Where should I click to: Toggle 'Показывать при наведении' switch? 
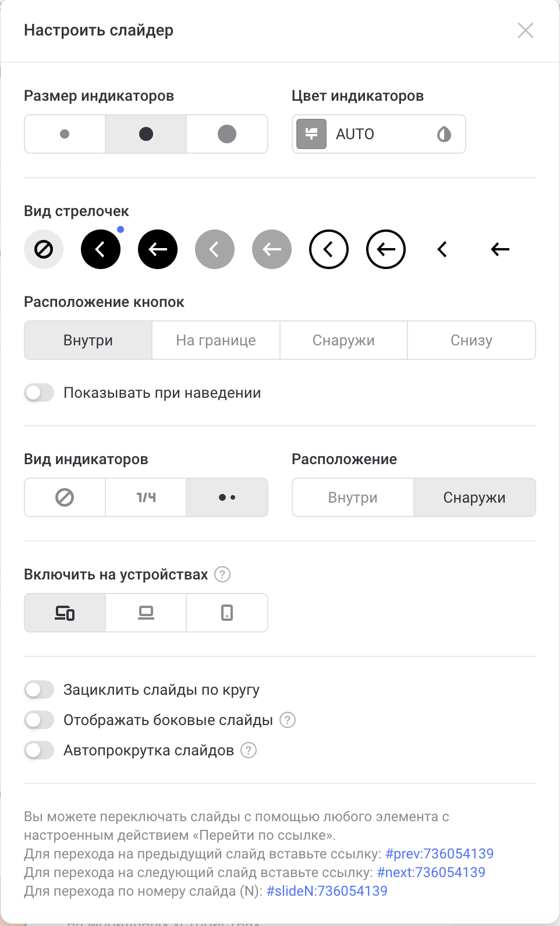click(39, 393)
